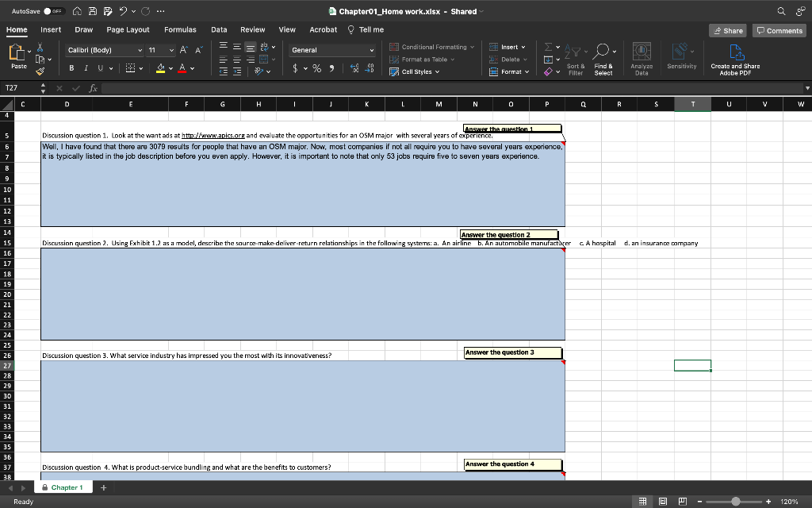This screenshot has width=812, height=508.
Task: Click the Analyze Data icon
Action: click(x=641, y=59)
